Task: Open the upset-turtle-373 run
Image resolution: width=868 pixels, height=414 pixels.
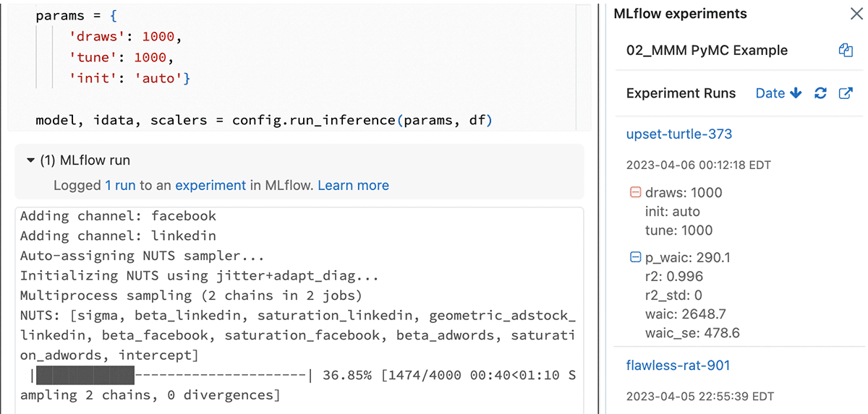Action: point(678,134)
